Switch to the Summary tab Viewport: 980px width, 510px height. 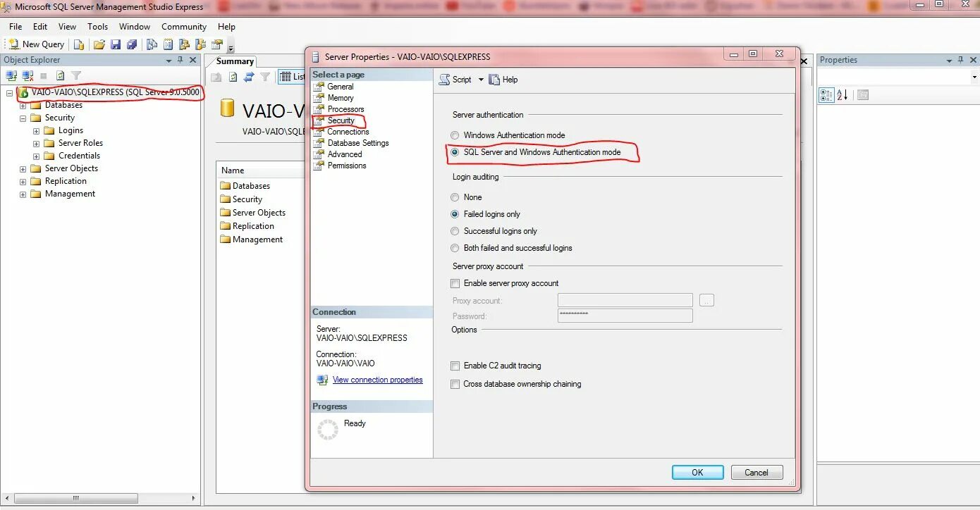(235, 61)
